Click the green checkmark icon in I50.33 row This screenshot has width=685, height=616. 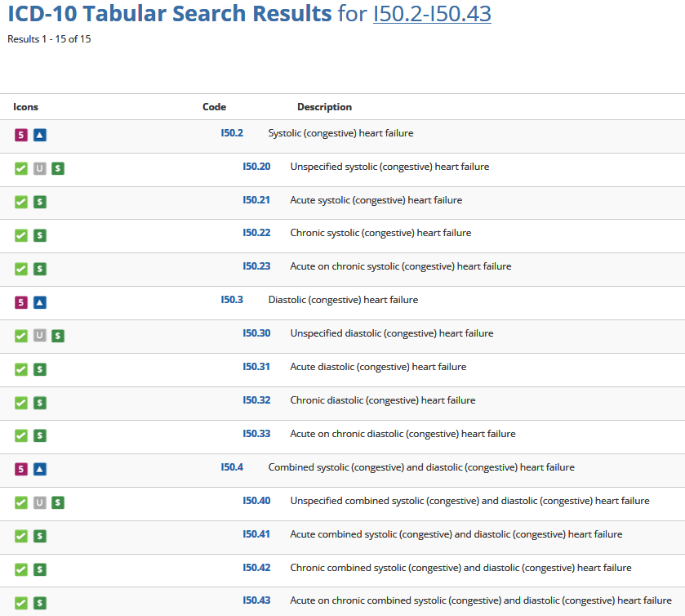[21, 436]
